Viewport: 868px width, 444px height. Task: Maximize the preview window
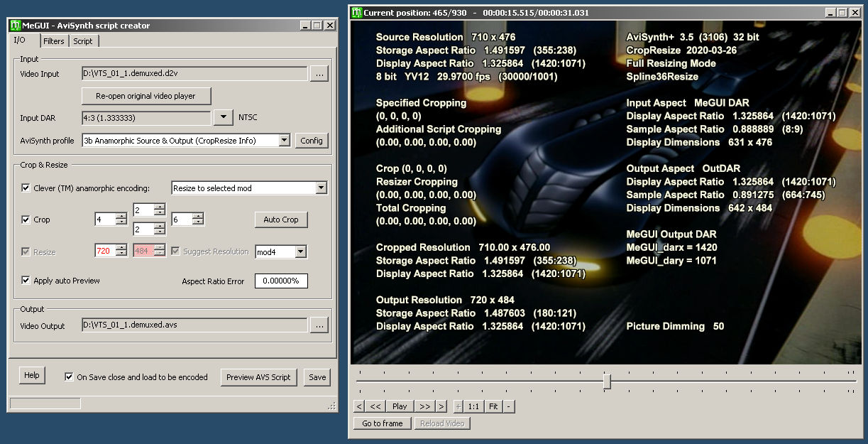(x=842, y=13)
